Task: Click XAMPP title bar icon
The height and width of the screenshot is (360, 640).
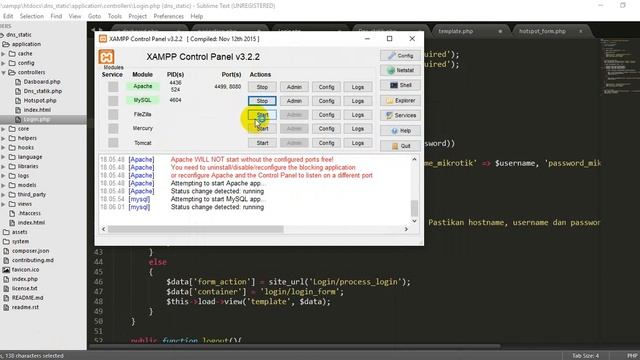Action: [103, 39]
